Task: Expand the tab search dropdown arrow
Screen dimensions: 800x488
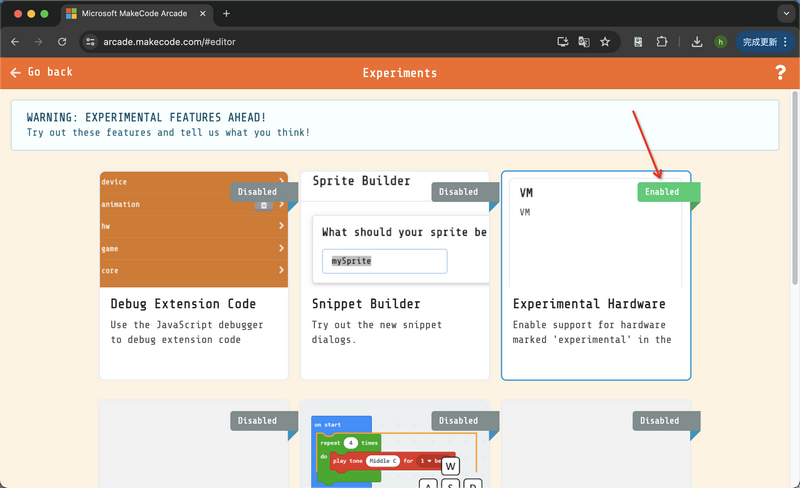Action: (783, 13)
